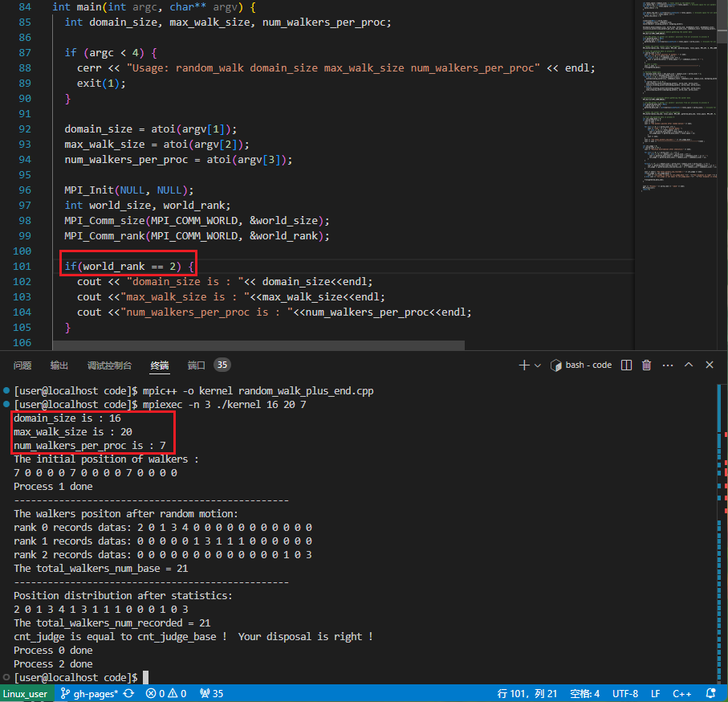Image resolution: width=728 pixels, height=702 pixels.
Task: Click the editor horizontal scrollbar
Action: pos(258,345)
